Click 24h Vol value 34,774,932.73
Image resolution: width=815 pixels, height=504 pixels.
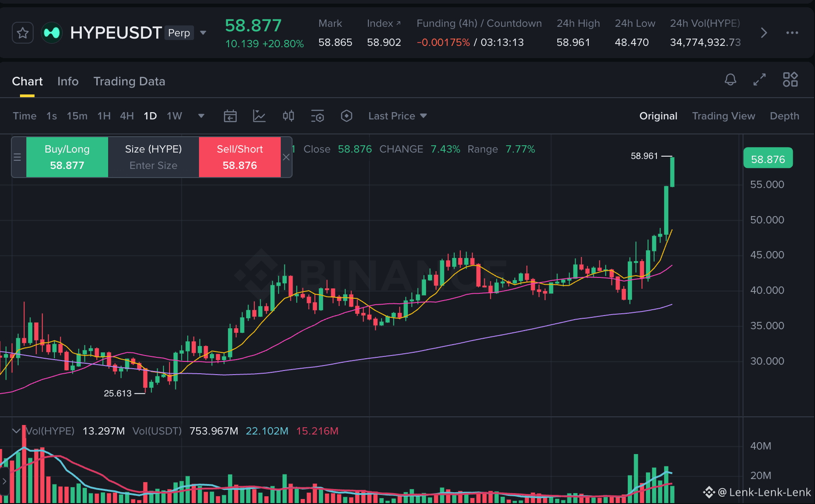(705, 42)
